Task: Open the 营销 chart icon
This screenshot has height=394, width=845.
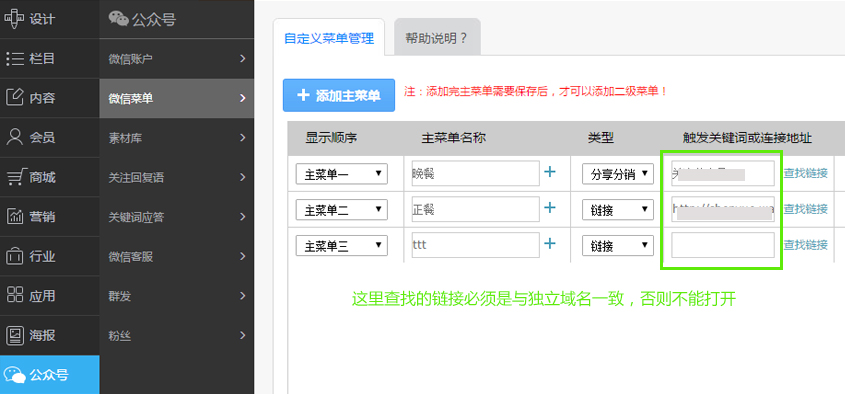Action: pyautogui.click(x=15, y=217)
